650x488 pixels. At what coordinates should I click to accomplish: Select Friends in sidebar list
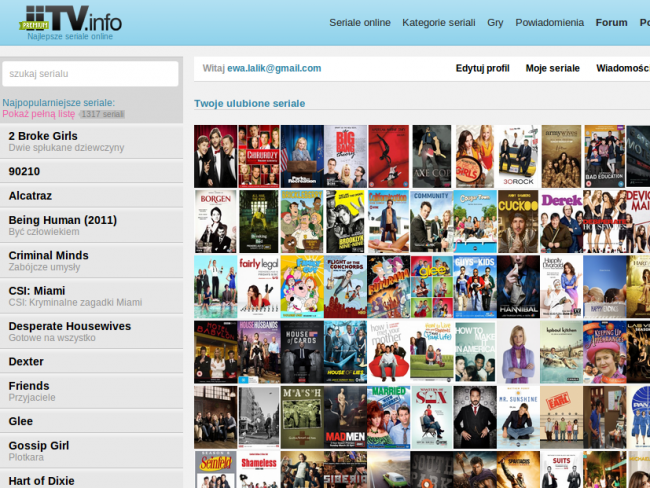[91, 391]
